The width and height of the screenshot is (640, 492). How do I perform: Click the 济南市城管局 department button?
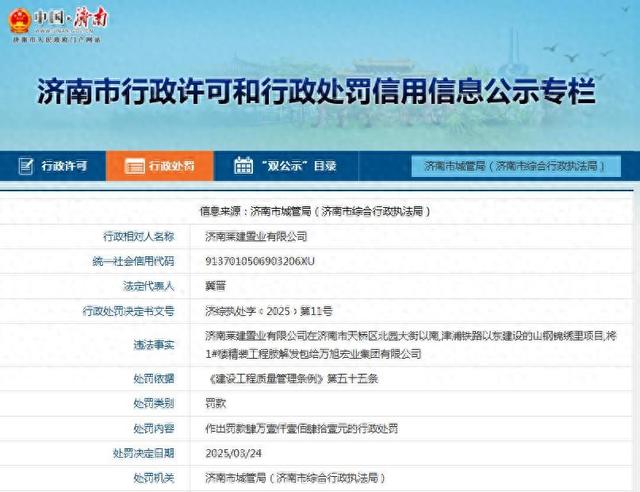pos(516,166)
